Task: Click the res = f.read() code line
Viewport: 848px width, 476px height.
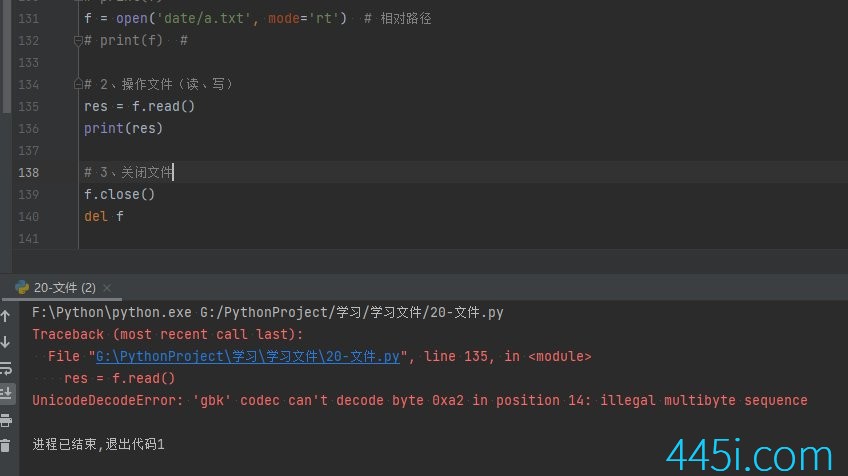Action: click(x=139, y=107)
